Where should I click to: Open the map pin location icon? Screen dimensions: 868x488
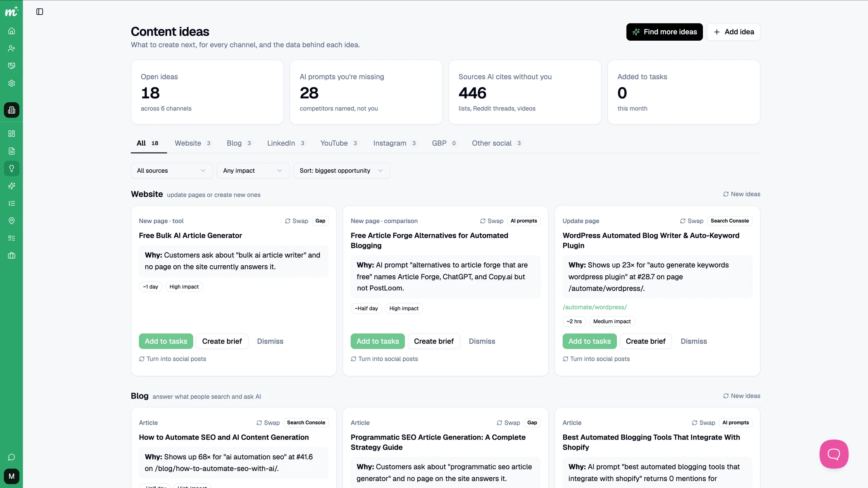click(12, 221)
